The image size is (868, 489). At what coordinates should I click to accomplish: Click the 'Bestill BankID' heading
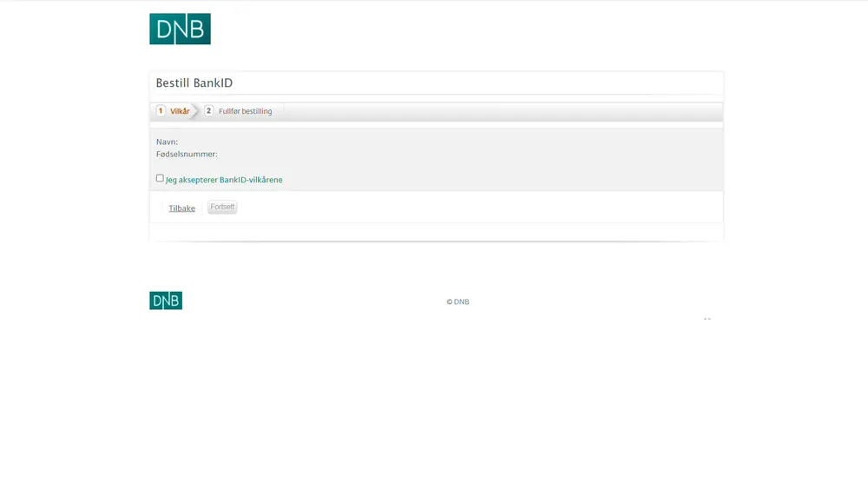(x=194, y=83)
